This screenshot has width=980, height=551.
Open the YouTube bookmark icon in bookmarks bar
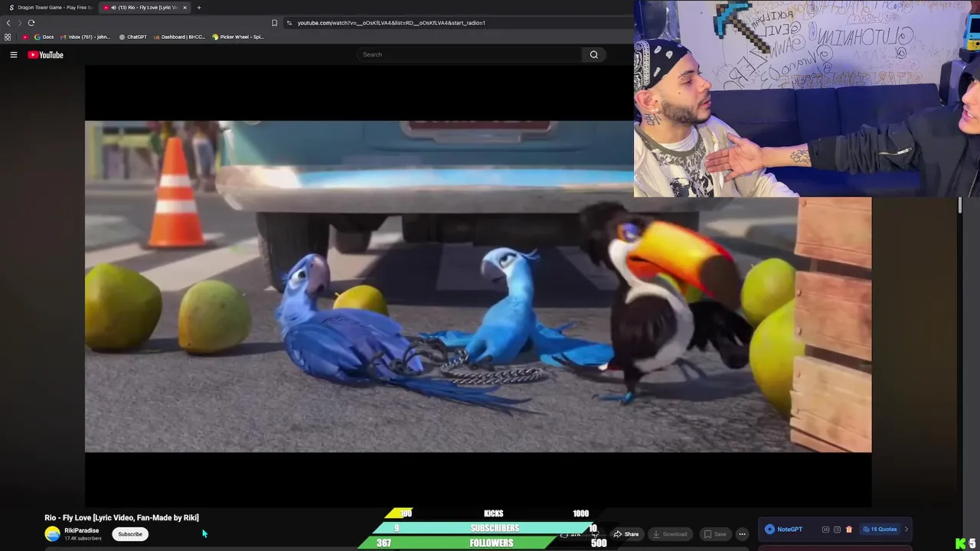25,37
